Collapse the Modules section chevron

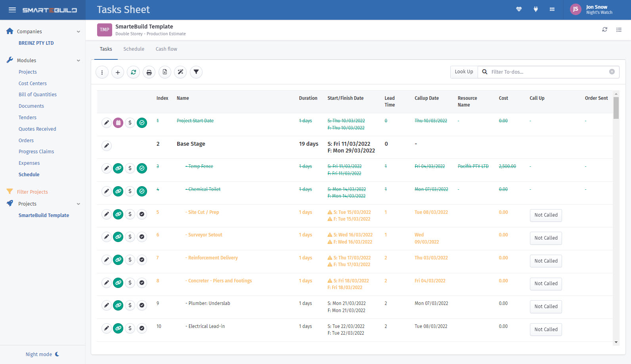[78, 61]
